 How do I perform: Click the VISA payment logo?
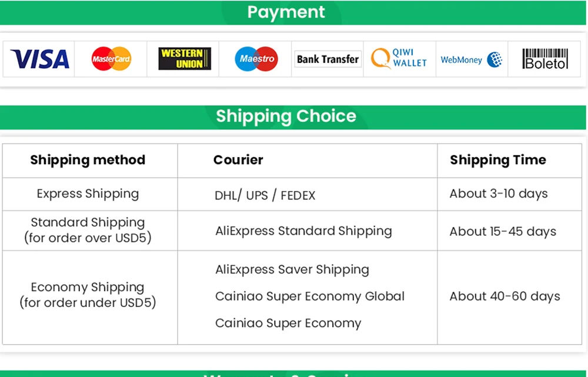click(40, 59)
